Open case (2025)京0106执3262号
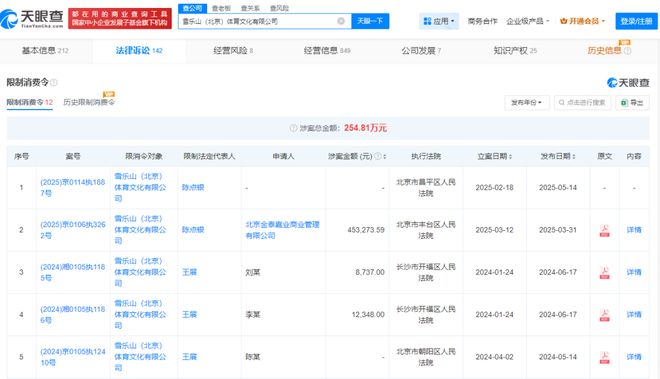The image size is (660, 379). [x=72, y=230]
